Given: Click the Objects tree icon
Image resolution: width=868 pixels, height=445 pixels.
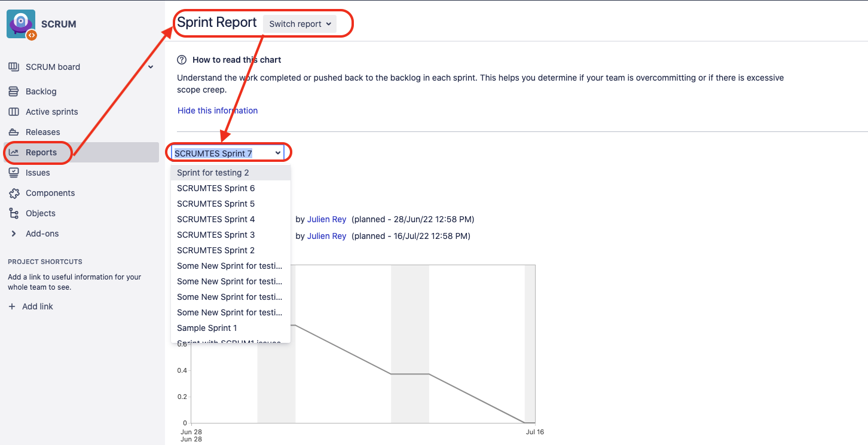Looking at the screenshot, I should 14,213.
